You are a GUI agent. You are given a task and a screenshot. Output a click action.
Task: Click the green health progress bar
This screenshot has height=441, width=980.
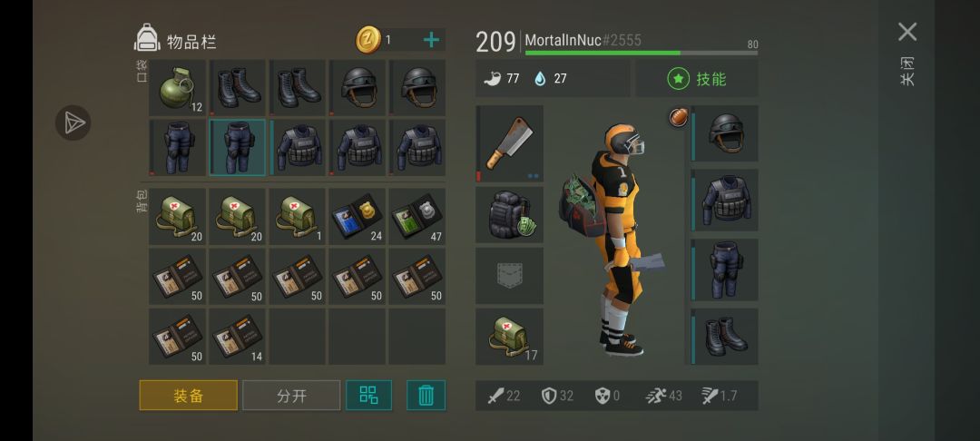pos(642,54)
